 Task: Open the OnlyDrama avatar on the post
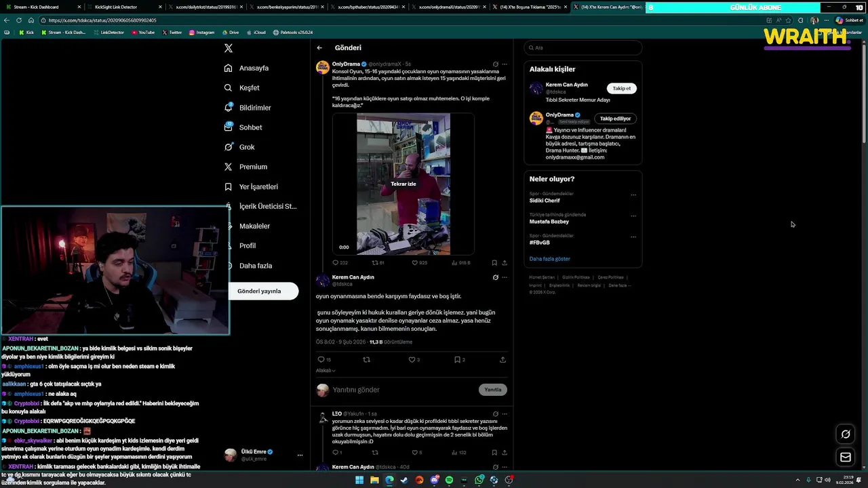click(x=323, y=67)
